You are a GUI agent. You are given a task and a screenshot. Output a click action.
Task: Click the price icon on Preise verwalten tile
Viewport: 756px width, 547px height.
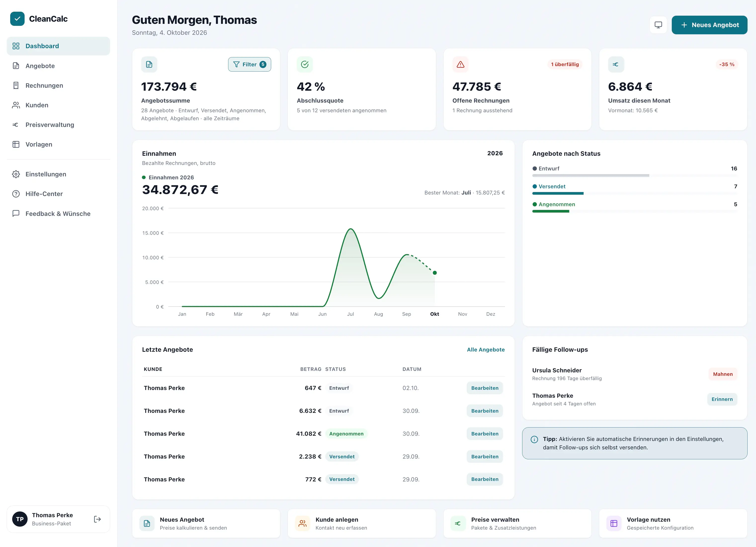point(458,523)
